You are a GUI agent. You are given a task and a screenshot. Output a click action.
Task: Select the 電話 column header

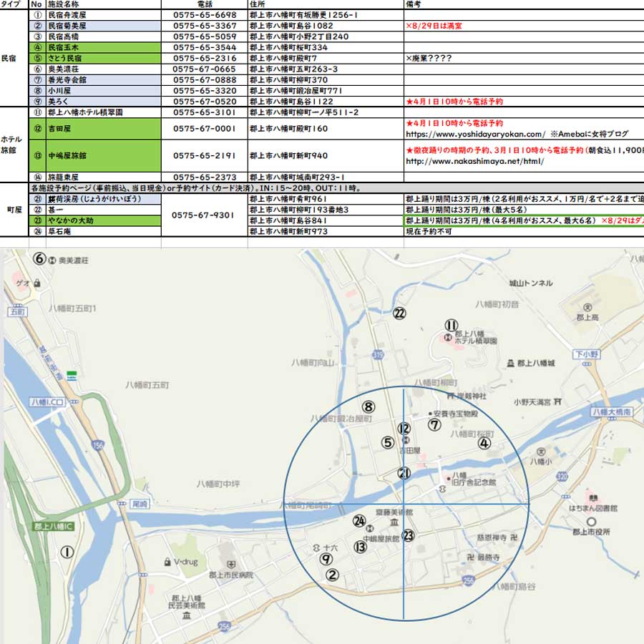point(205,4)
